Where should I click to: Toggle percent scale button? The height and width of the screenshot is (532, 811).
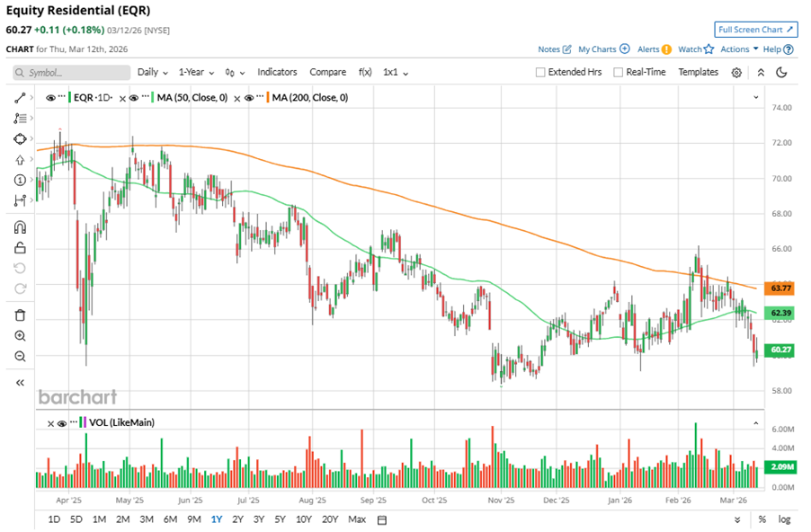(x=762, y=519)
